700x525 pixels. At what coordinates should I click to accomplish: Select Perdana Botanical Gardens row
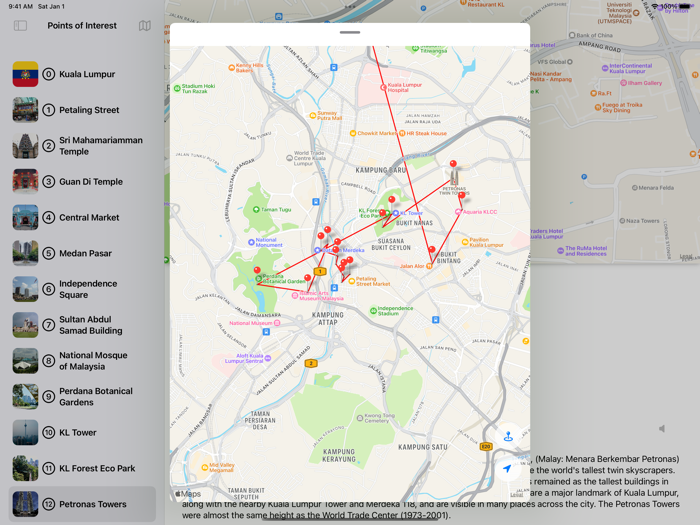pos(82,396)
